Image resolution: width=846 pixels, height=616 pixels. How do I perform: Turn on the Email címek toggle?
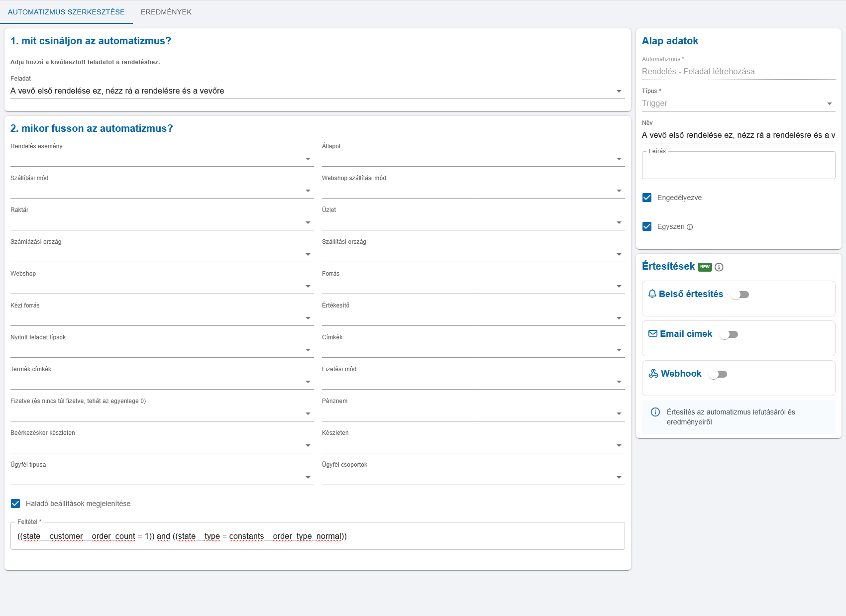tap(729, 334)
